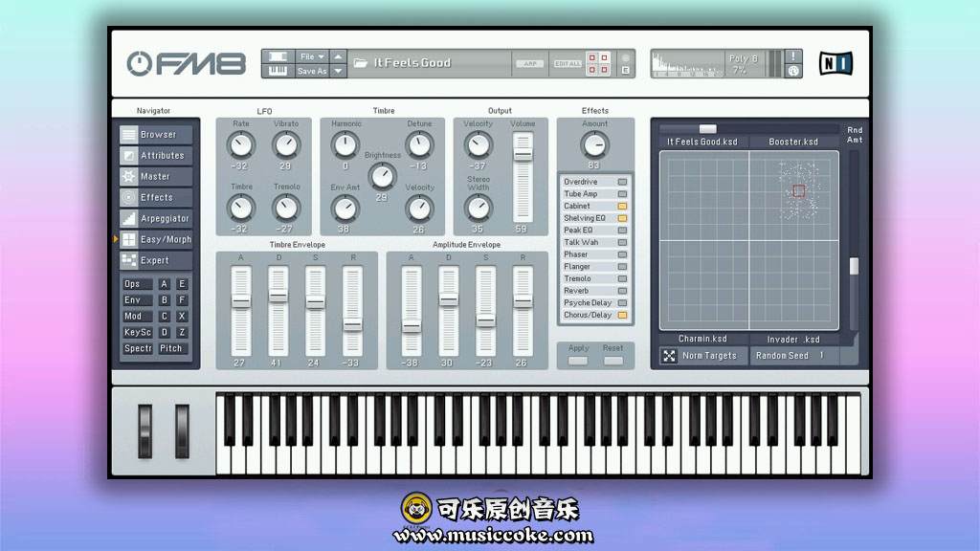This screenshot has width=980, height=551.
Task: Click the Output Volume slider handle
Action: (x=523, y=153)
